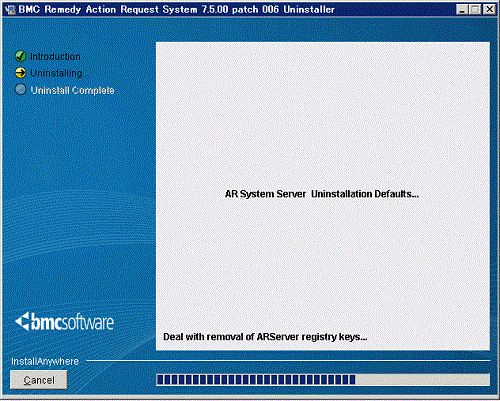Select the Introduction step label
This screenshot has width=500, height=401.
(55, 57)
